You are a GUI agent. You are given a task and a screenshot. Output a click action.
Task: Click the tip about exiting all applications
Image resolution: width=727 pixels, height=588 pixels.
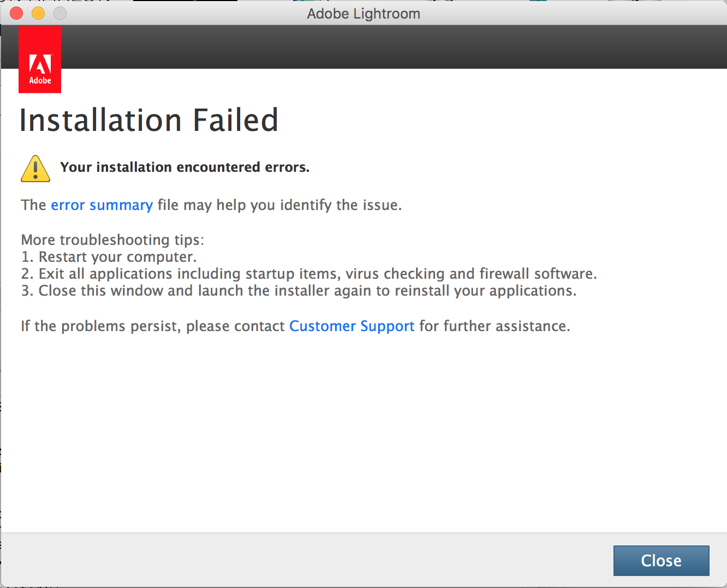pyautogui.click(x=309, y=274)
